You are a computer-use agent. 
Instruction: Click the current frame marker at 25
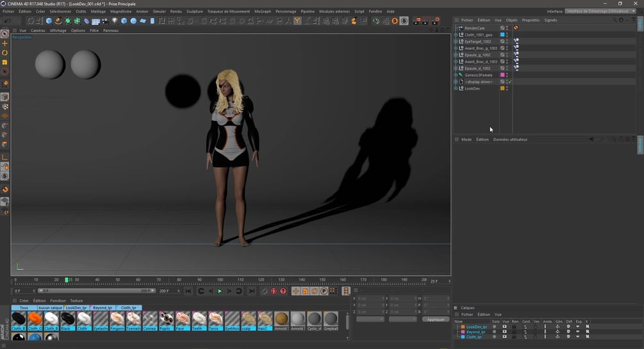tap(67, 280)
